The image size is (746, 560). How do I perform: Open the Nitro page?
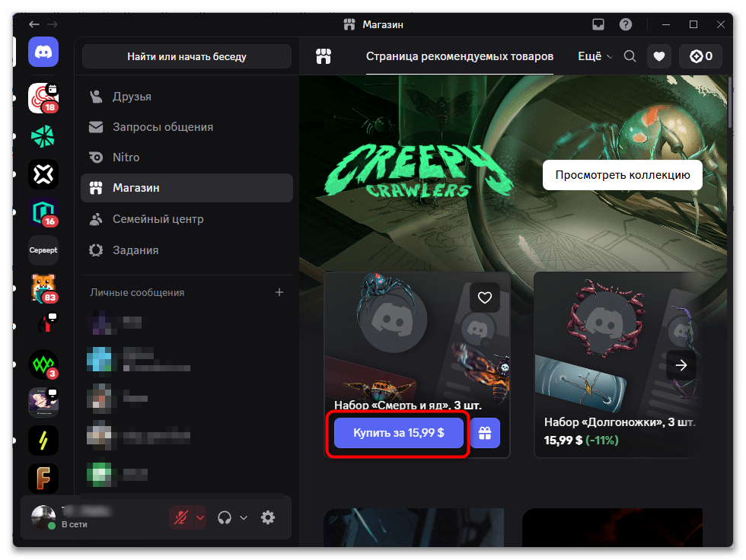(186, 157)
